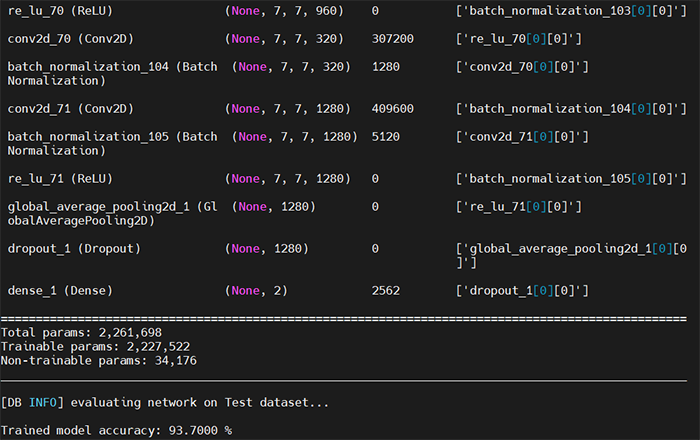Viewport: 700px width, 440px height.
Task: Click the re_lu_71 (ReLU) layer name
Action: point(60,178)
